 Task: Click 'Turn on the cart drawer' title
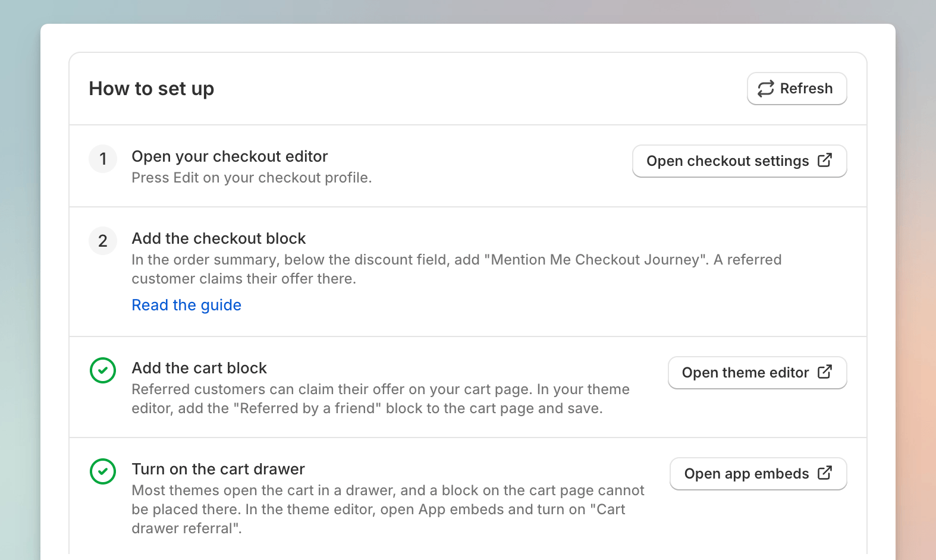tap(218, 469)
